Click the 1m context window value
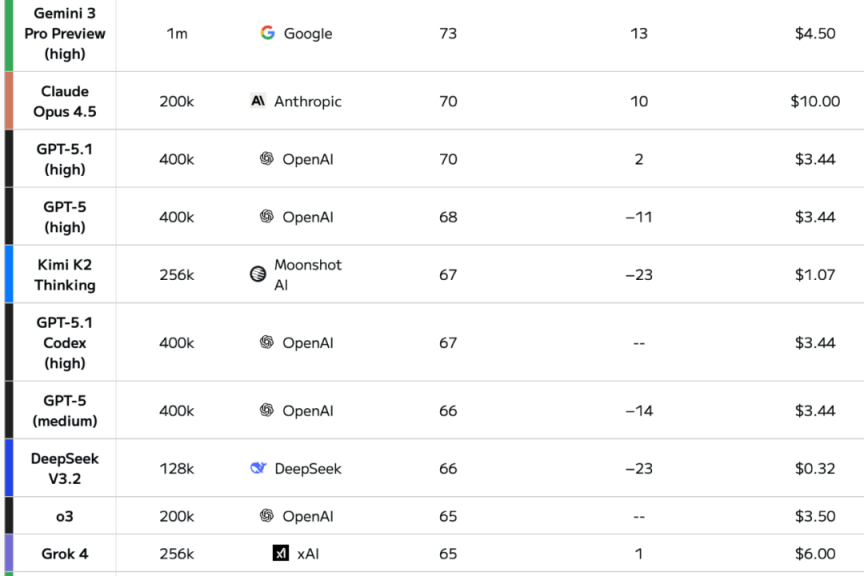 (176, 33)
